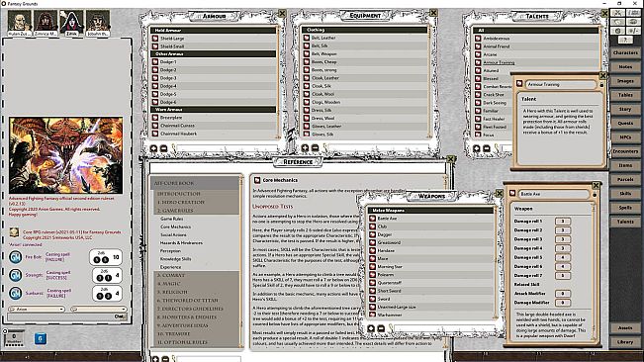Click the Shield Large link icon in Armour
Viewport: 644px width, 362px height.
click(x=155, y=39)
